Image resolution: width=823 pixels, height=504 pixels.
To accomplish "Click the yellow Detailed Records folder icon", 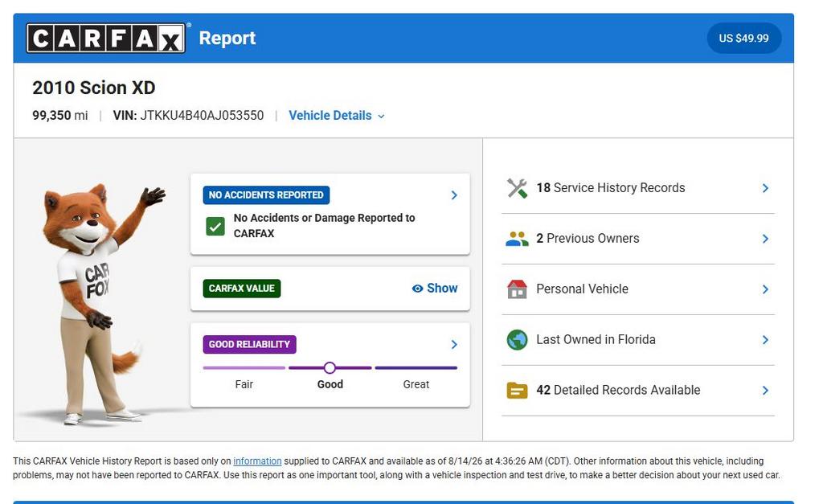I will click(517, 391).
